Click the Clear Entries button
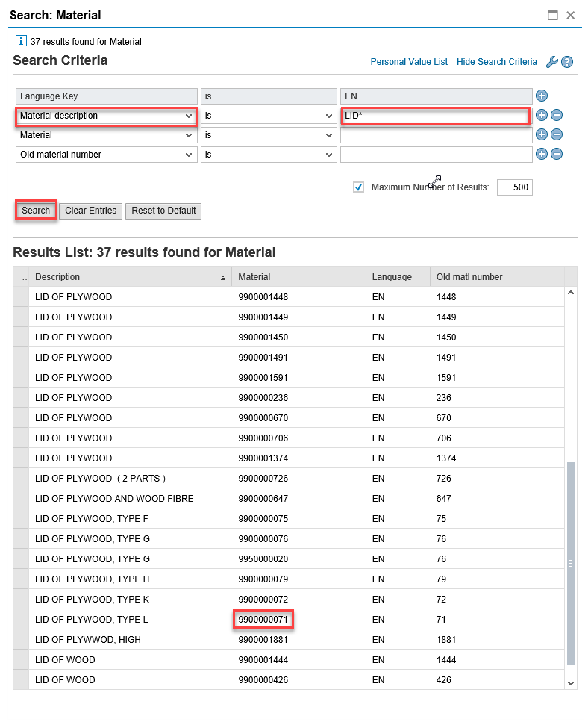The image size is (588, 725). click(90, 211)
